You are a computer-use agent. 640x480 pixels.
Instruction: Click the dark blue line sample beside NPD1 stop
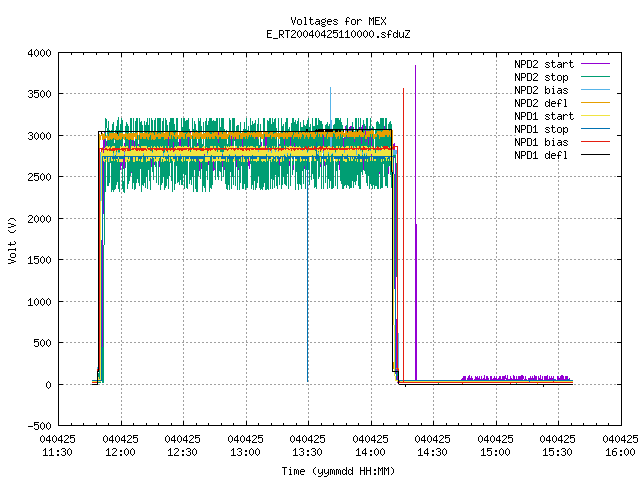click(x=595, y=129)
